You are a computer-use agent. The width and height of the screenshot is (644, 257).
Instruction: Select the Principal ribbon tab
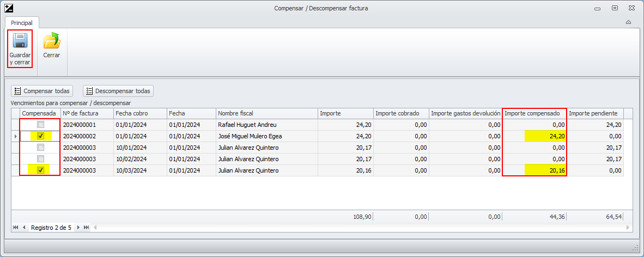coord(22,23)
